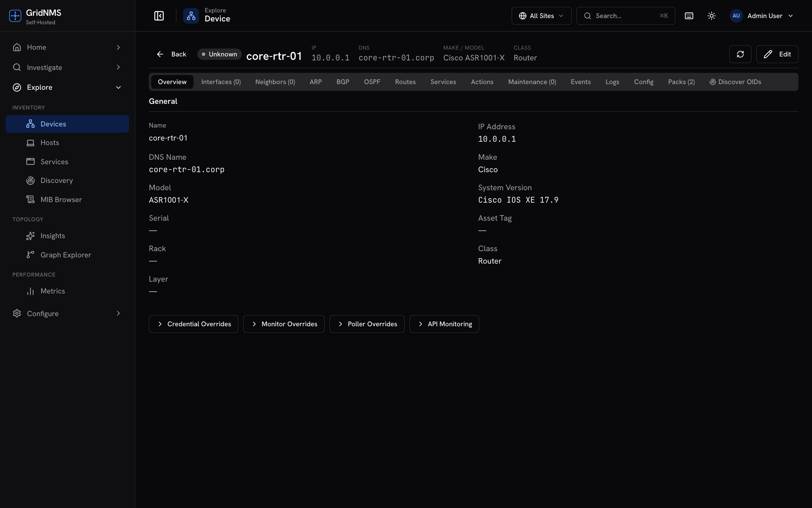The height and width of the screenshot is (508, 812).
Task: Click the MIB Browser scroll icon
Action: [30, 200]
